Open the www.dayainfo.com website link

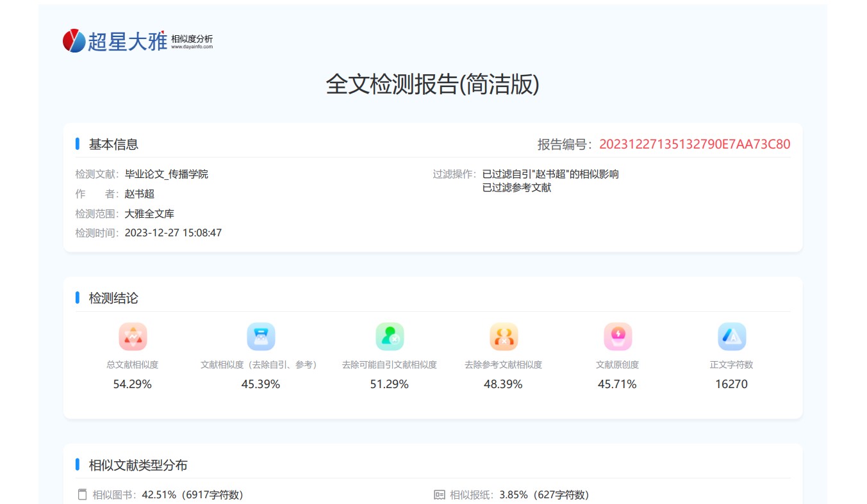coord(192,47)
